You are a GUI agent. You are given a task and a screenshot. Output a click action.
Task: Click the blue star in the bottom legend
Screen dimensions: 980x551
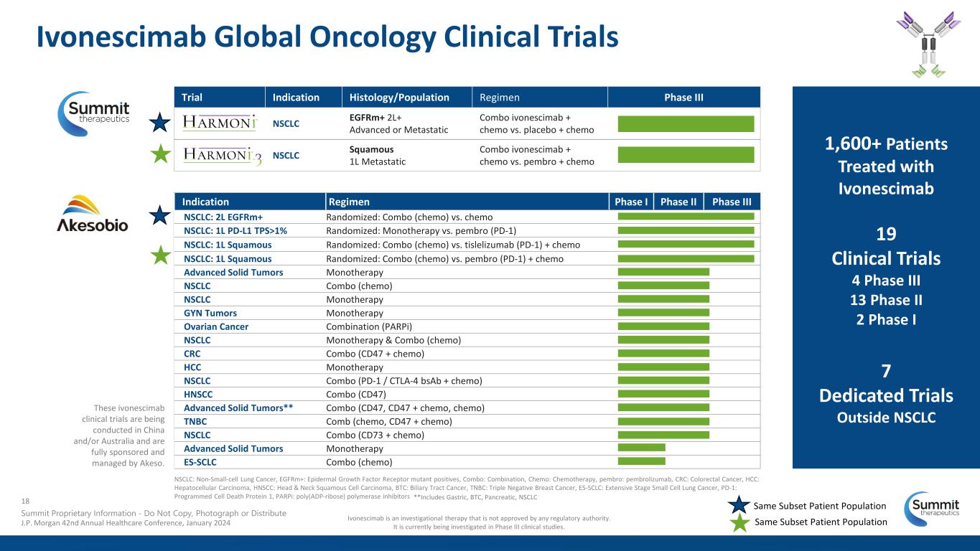(x=739, y=505)
